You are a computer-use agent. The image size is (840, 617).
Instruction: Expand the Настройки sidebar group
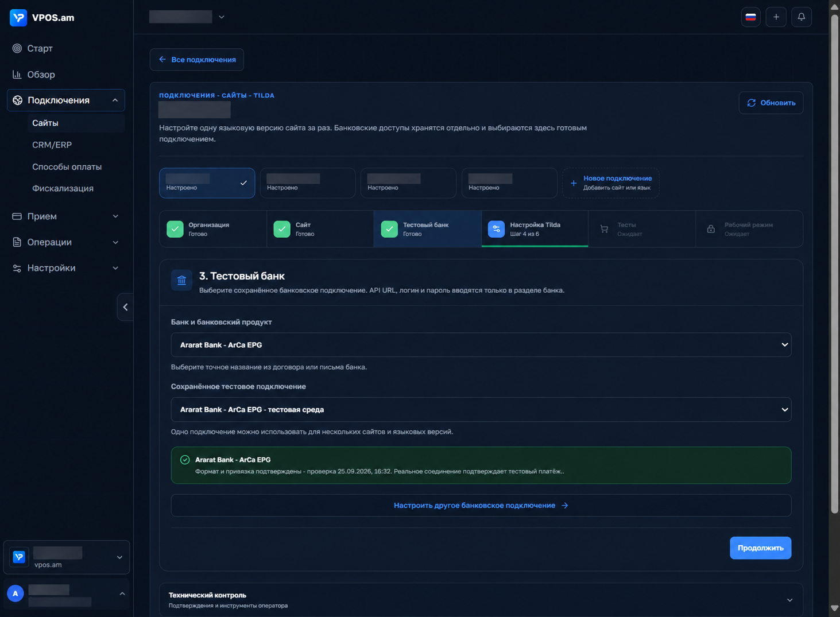(115, 268)
